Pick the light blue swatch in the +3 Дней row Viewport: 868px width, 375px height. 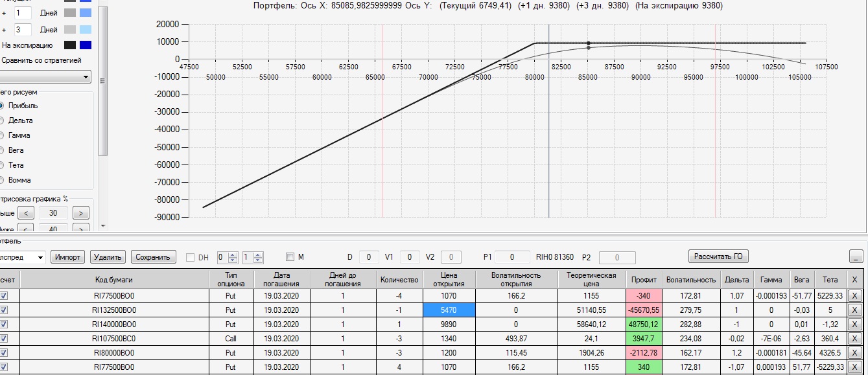pyautogui.click(x=86, y=29)
